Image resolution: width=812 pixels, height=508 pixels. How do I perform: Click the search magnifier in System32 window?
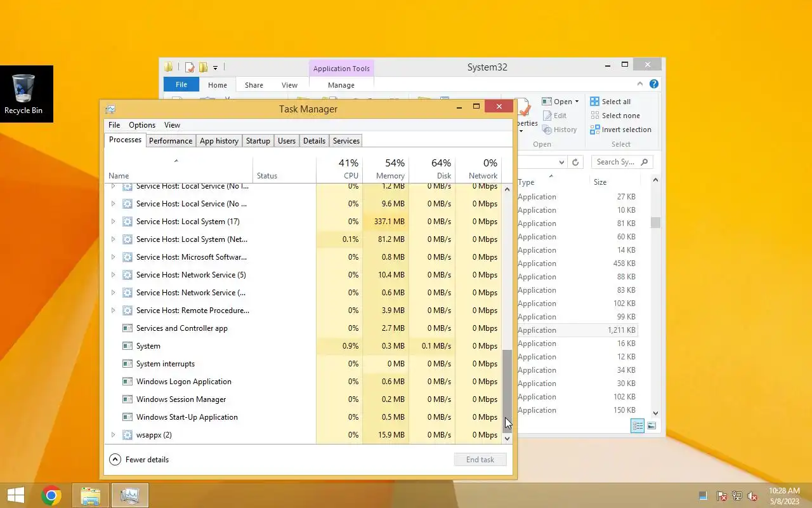click(x=644, y=162)
